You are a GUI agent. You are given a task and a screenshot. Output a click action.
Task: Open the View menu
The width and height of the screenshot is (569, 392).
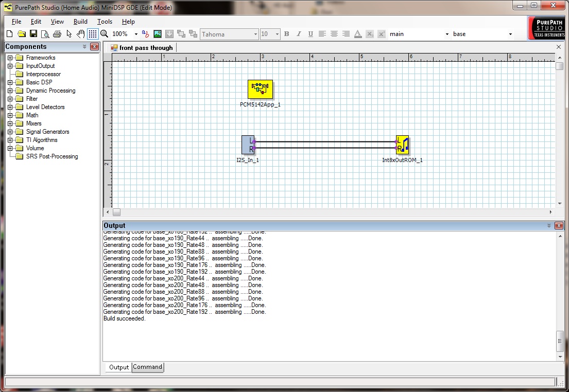[x=57, y=22]
